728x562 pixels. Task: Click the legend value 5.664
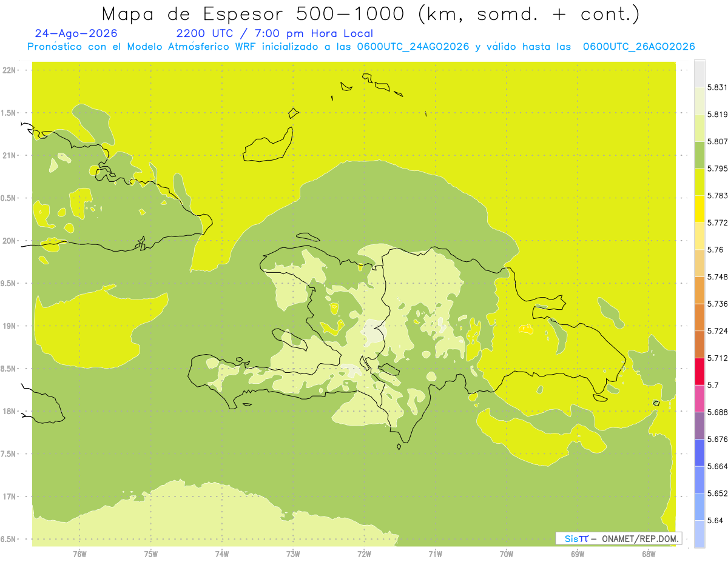tap(718, 466)
